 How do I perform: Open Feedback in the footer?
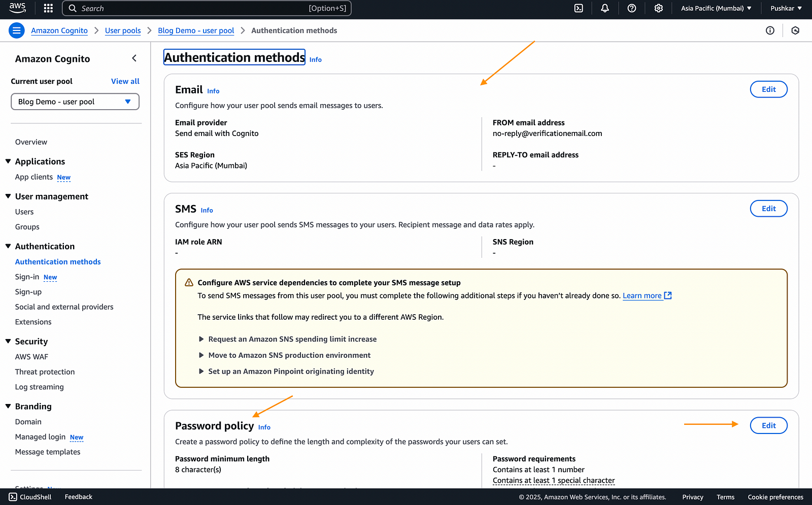[x=79, y=497]
